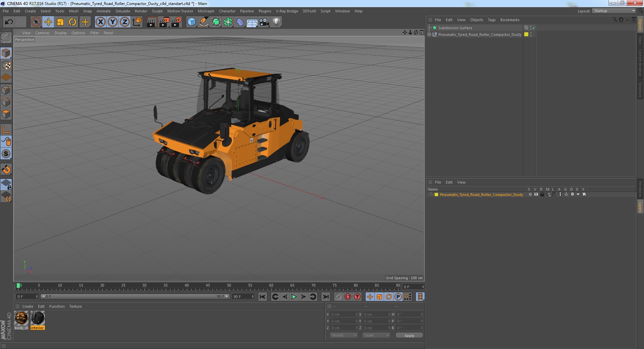The width and height of the screenshot is (644, 349).
Task: Activate the Move tool
Action: [48, 22]
